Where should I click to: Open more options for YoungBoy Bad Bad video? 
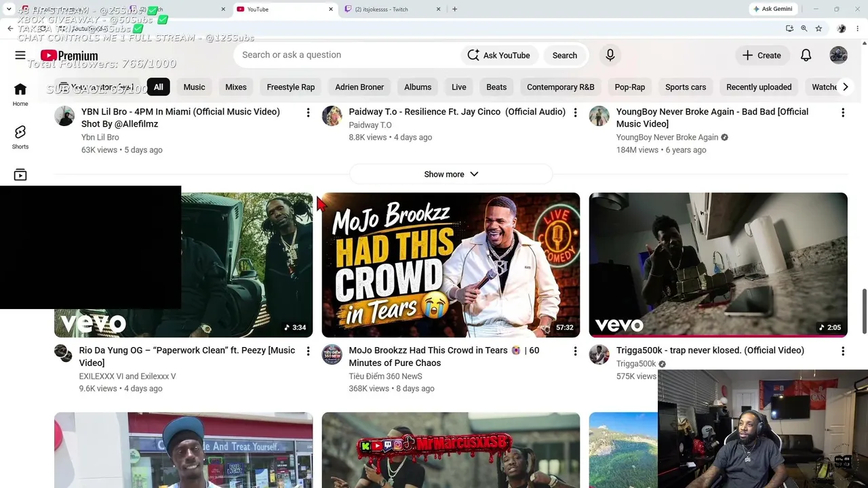(843, 113)
